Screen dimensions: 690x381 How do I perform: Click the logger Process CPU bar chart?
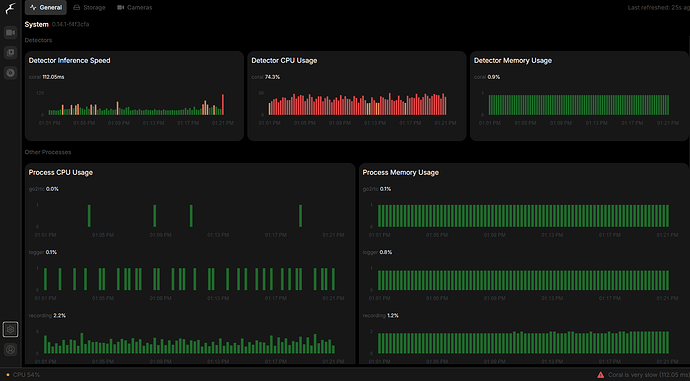click(189, 279)
